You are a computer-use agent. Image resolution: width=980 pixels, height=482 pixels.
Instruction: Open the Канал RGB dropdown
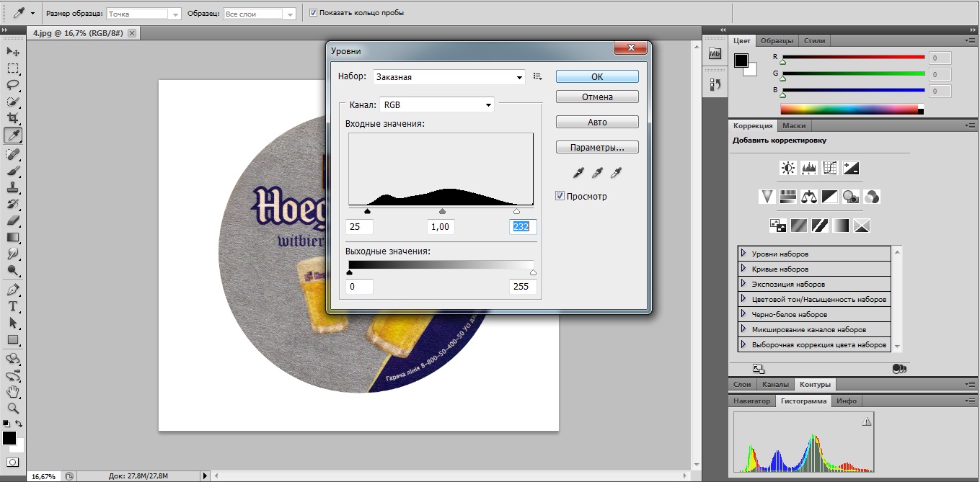point(436,105)
